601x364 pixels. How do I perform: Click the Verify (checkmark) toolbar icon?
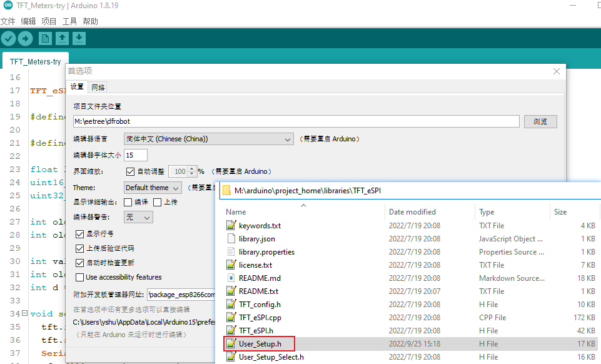click(8, 38)
